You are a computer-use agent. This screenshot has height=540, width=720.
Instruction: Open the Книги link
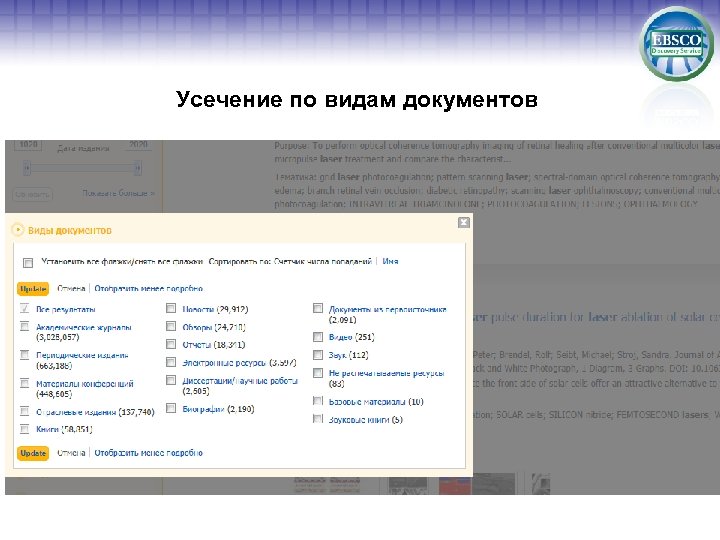tap(47, 429)
